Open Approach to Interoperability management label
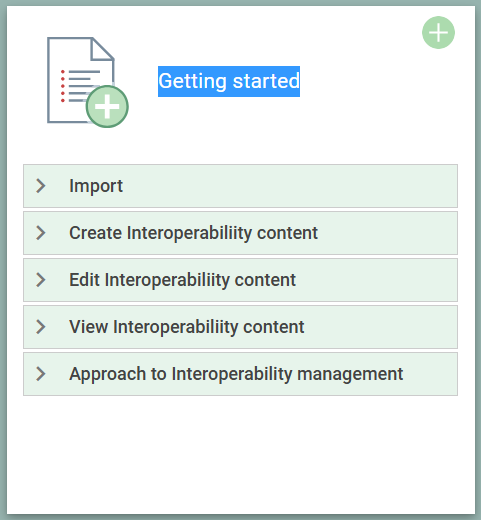481x520 pixels. pyautogui.click(x=236, y=374)
